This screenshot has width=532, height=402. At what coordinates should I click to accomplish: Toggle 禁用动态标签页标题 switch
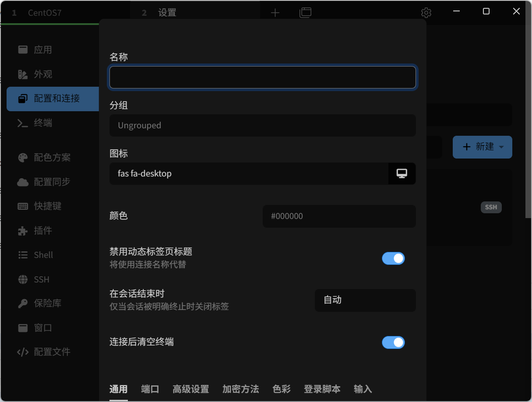point(393,258)
